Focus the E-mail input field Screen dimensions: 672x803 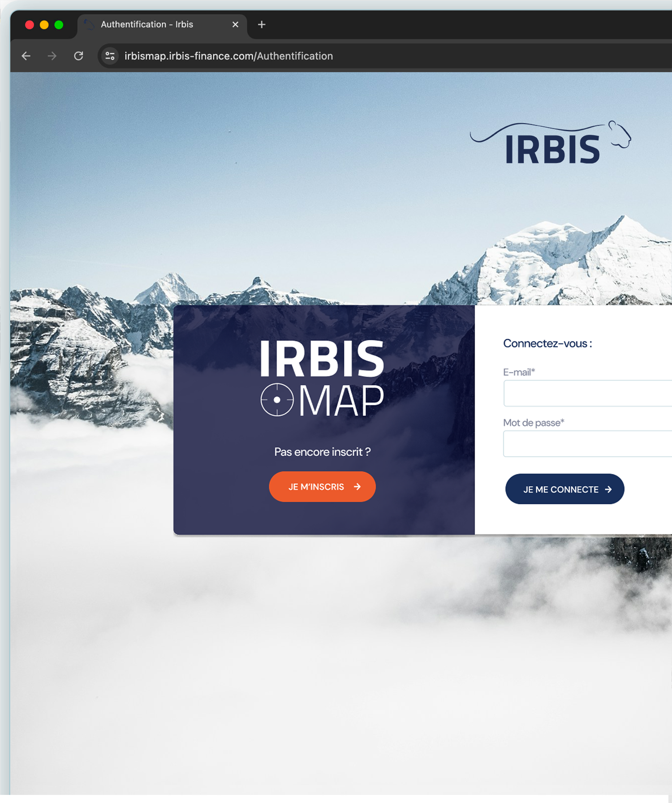pyautogui.click(x=588, y=393)
